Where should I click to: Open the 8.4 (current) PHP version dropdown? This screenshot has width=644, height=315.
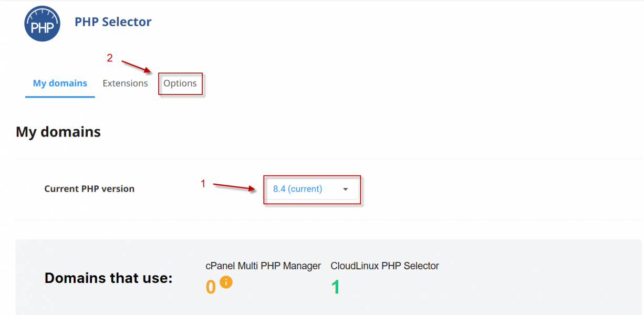312,189
